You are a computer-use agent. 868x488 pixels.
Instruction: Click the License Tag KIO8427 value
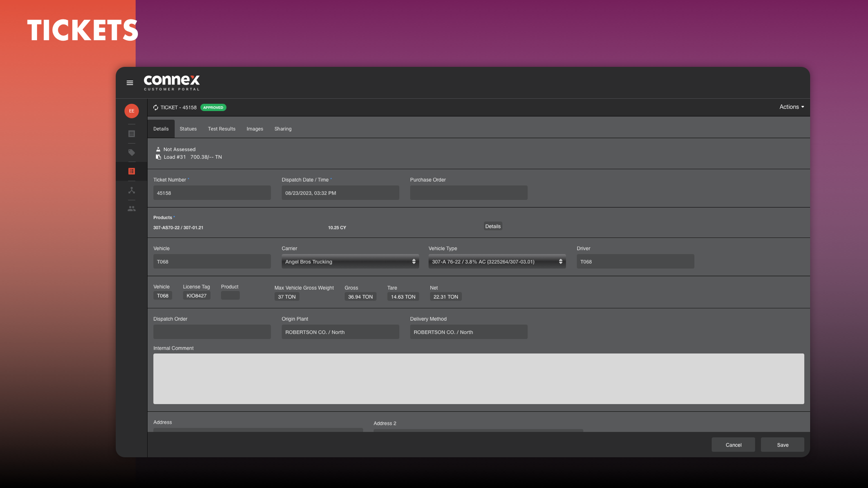click(x=197, y=296)
